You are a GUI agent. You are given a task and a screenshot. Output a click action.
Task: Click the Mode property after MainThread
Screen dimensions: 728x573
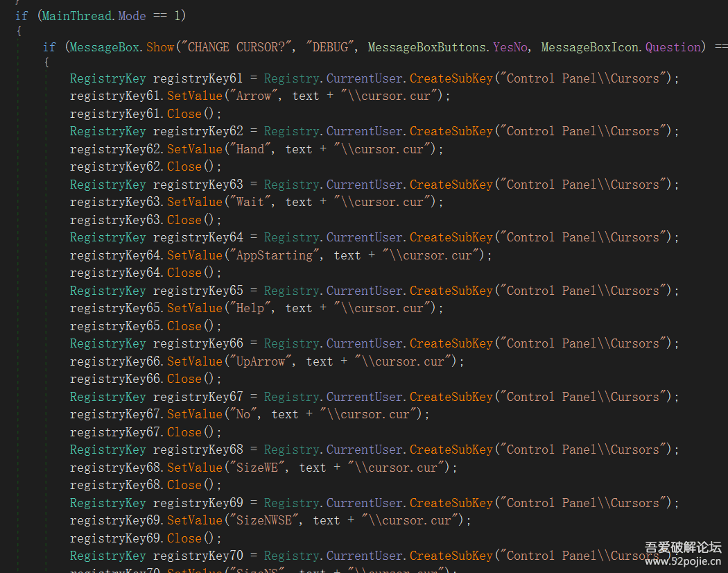coord(132,15)
